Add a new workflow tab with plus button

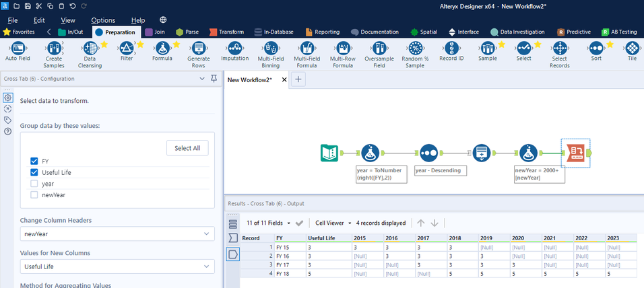298,80
